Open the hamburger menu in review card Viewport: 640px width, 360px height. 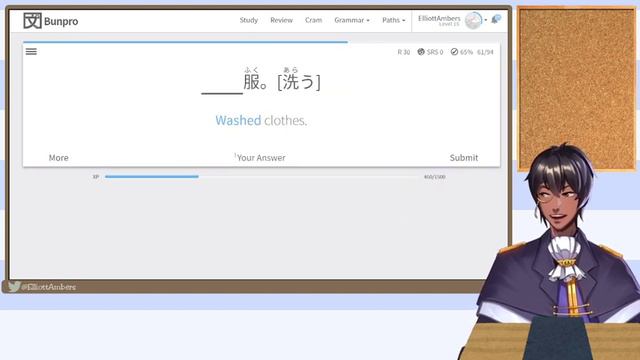click(x=31, y=51)
